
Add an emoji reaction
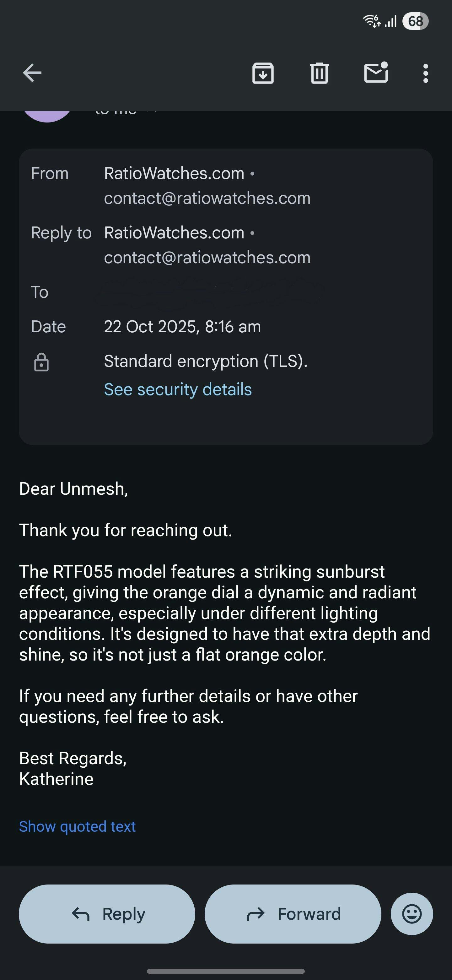point(412,913)
